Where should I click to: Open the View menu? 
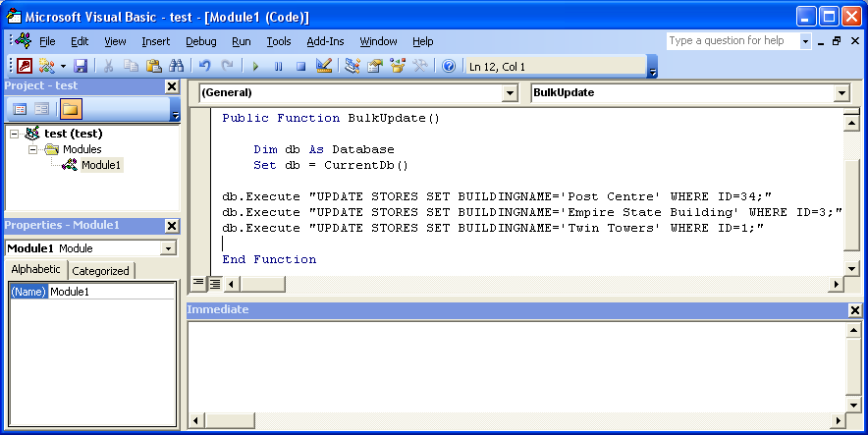click(x=115, y=41)
